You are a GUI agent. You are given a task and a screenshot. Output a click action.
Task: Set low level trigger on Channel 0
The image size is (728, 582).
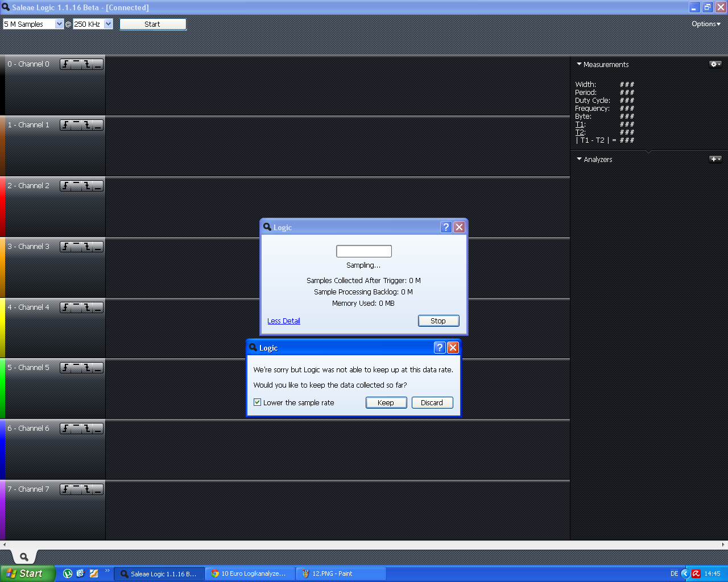[x=98, y=64]
